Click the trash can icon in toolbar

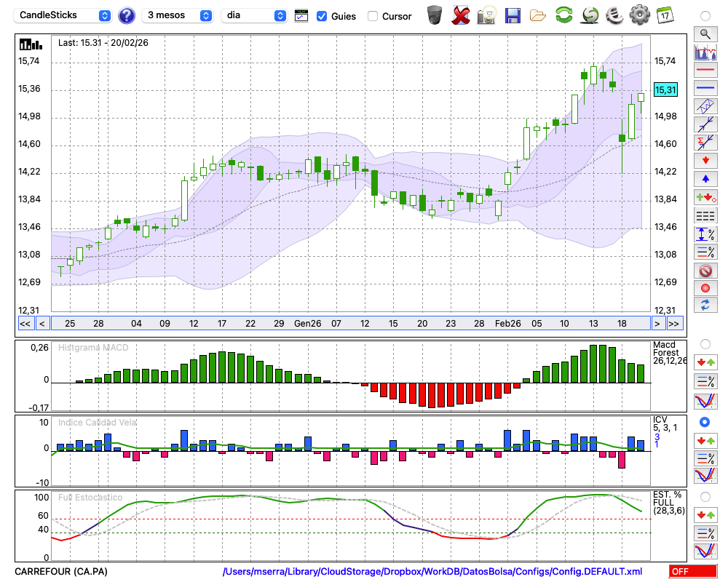pos(435,15)
